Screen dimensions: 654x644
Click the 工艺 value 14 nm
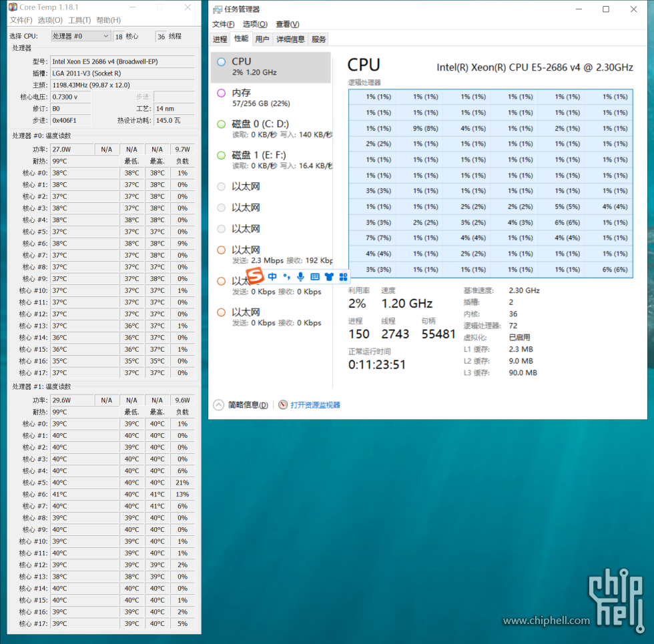[x=174, y=108]
